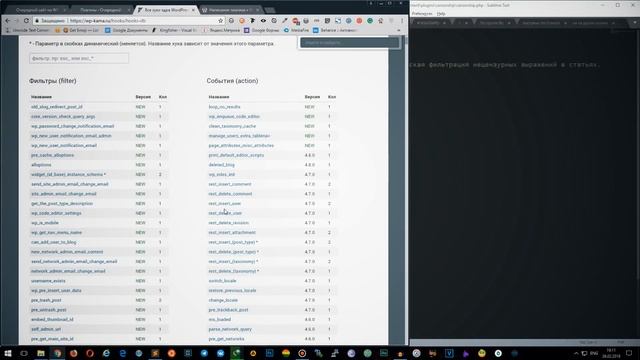Screen dimensions: 640x360
Task: Open the can_add_user_to_blog filter link
Action: [x=53, y=242]
